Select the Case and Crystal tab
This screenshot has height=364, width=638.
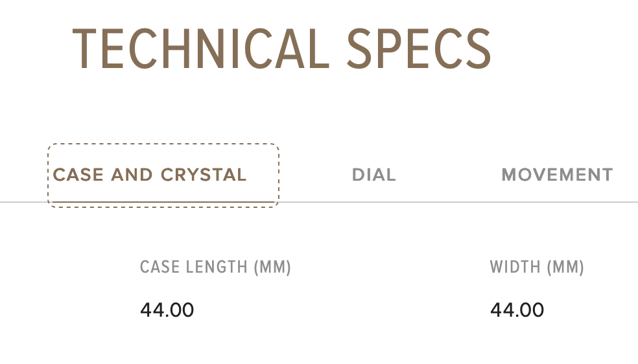pyautogui.click(x=150, y=175)
